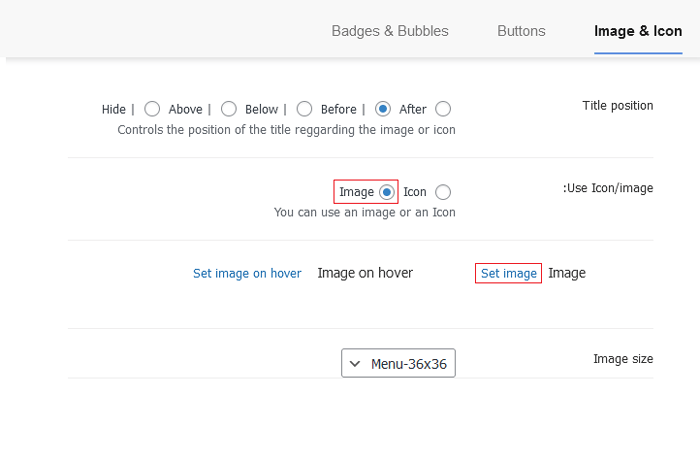Click the Set image link
The image size is (700, 461).
coord(508,273)
